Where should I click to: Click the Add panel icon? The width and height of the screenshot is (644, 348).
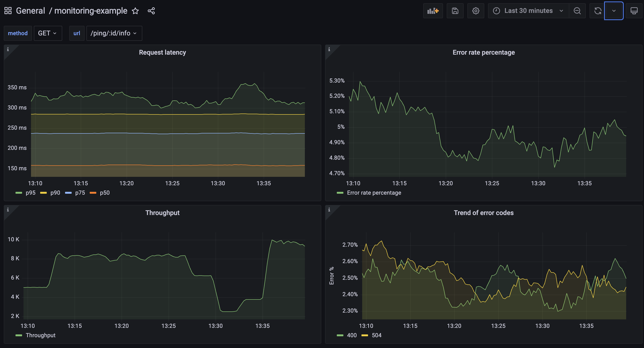click(433, 11)
